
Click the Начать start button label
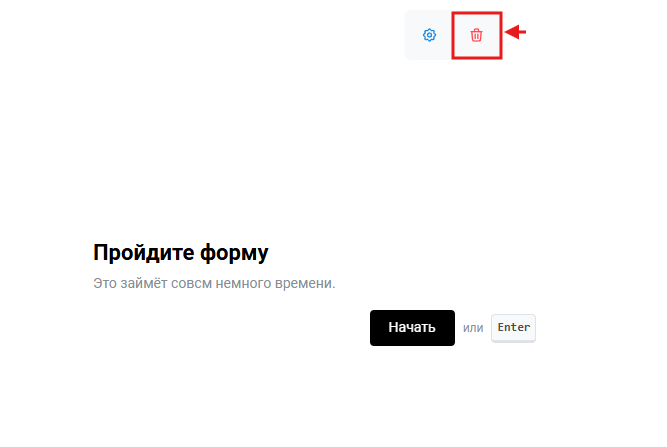412,327
